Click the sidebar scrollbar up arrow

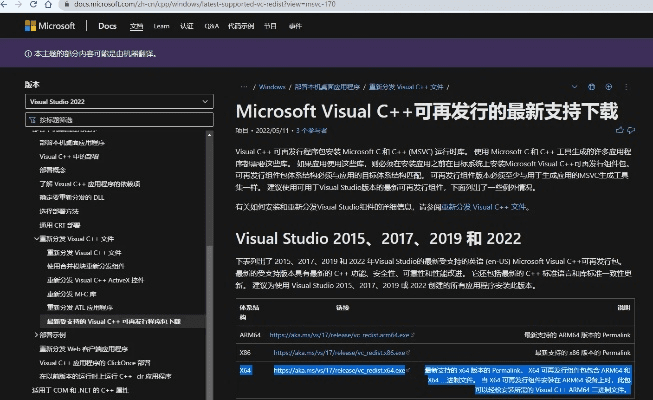(x=209, y=135)
